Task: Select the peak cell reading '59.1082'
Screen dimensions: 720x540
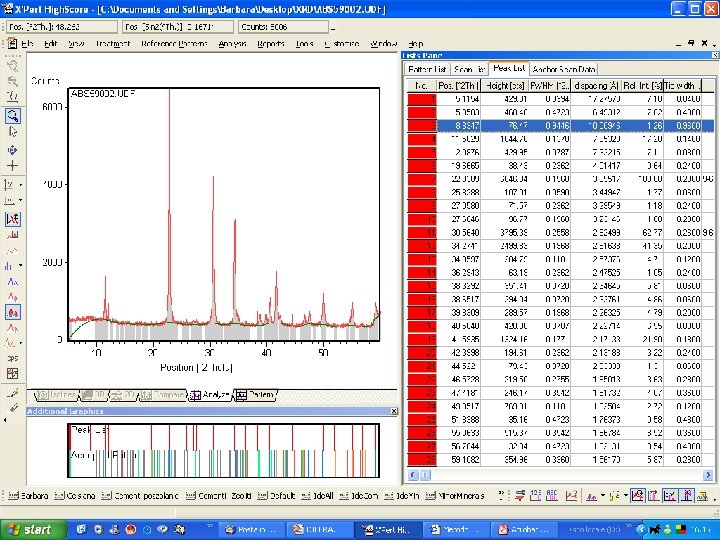Action: pyautogui.click(x=459, y=459)
